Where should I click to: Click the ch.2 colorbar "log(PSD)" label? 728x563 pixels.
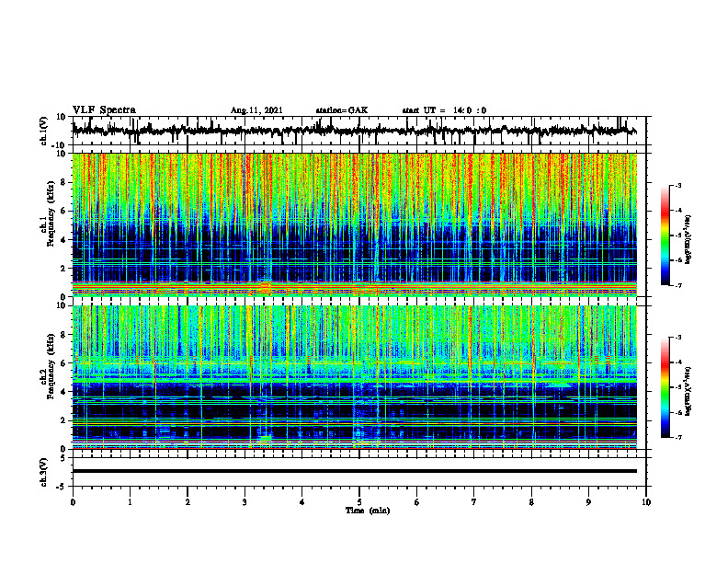pos(688,390)
